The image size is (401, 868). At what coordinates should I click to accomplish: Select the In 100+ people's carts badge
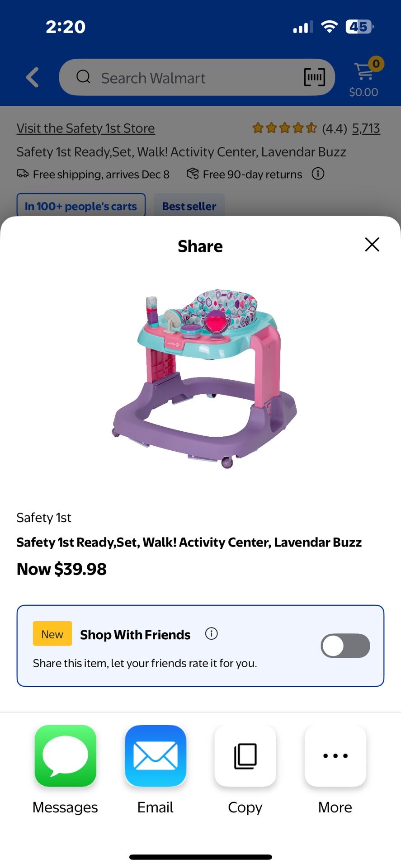pyautogui.click(x=81, y=206)
